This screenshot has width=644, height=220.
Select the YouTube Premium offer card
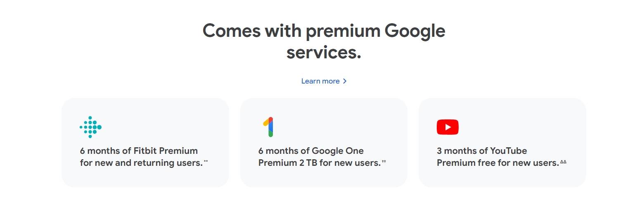pos(502,143)
